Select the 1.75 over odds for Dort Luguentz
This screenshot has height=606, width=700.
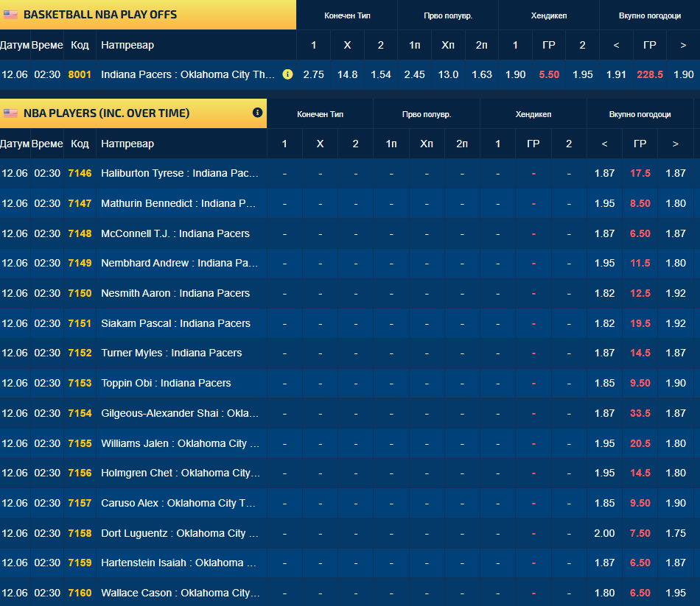[x=676, y=533]
